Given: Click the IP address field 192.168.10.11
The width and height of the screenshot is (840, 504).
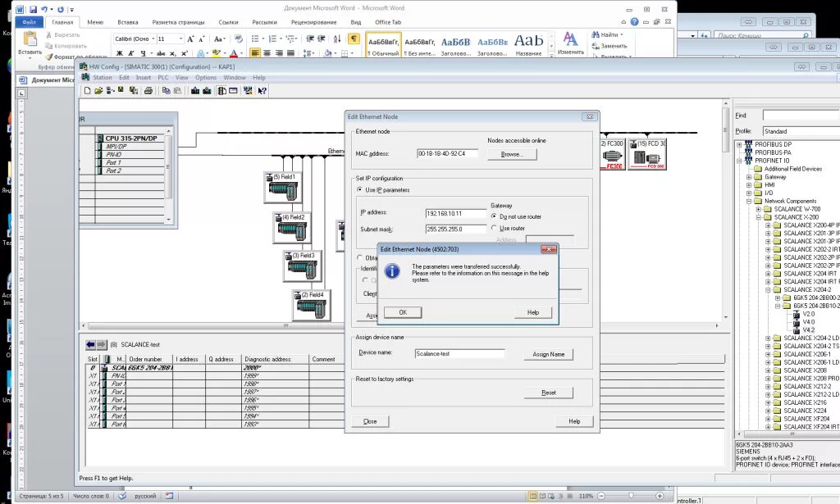Looking at the screenshot, I should coord(456,213).
